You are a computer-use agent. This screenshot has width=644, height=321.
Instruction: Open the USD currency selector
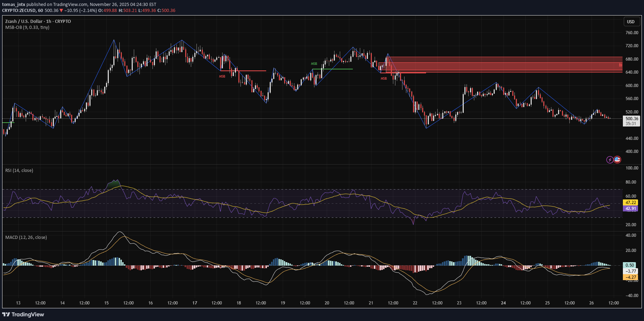point(631,21)
